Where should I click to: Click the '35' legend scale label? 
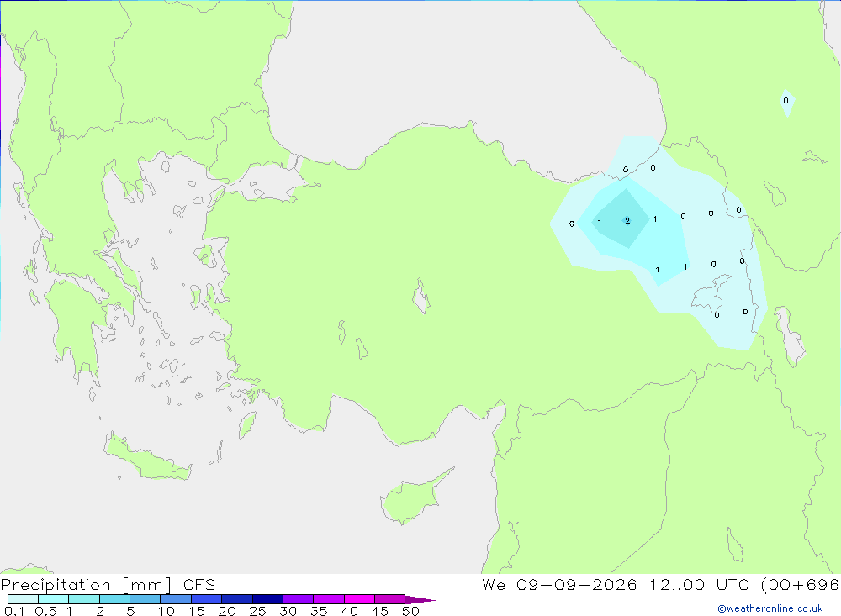319,611
